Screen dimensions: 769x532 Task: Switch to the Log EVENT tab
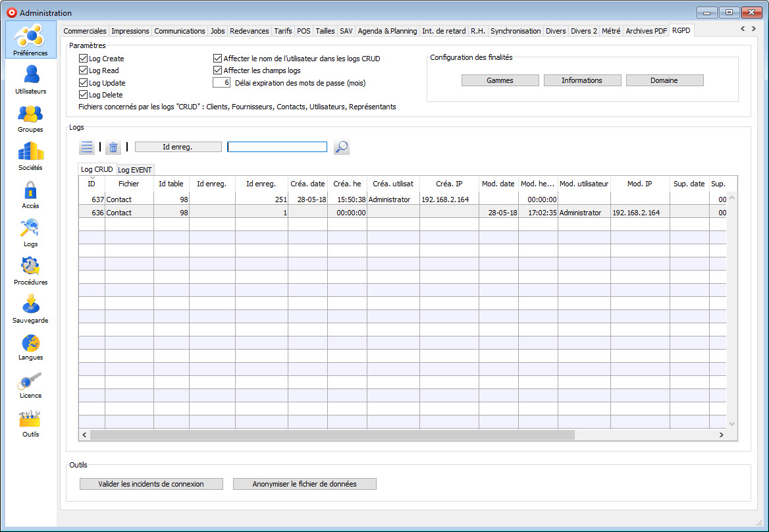point(135,170)
